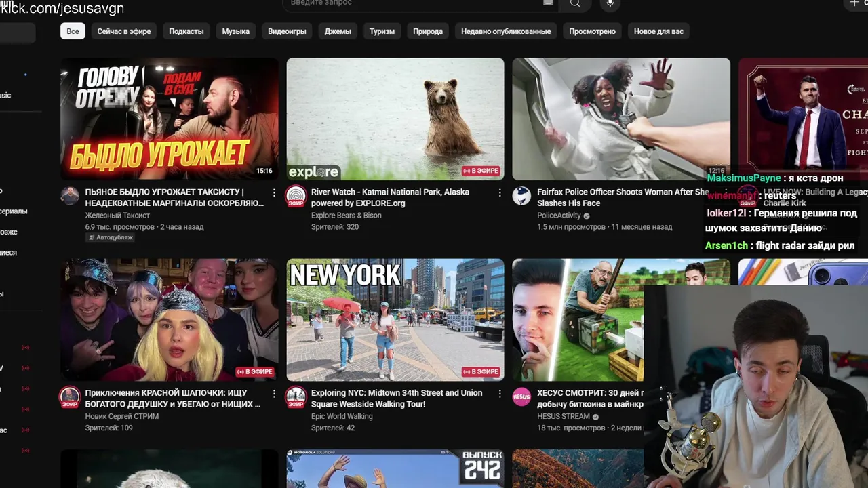Select Недавно опубликованные chip
This screenshot has height=488, width=868.
tap(506, 31)
